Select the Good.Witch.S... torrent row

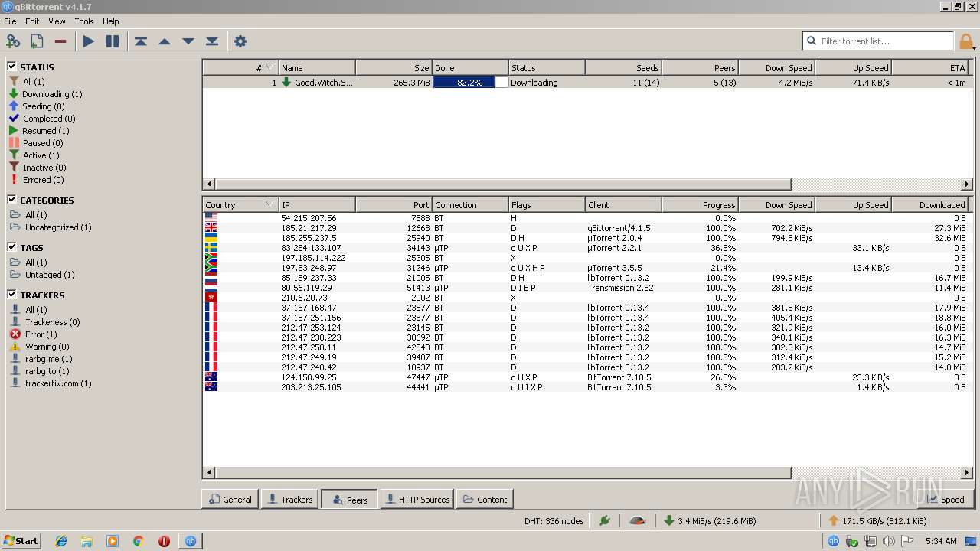tap(587, 82)
